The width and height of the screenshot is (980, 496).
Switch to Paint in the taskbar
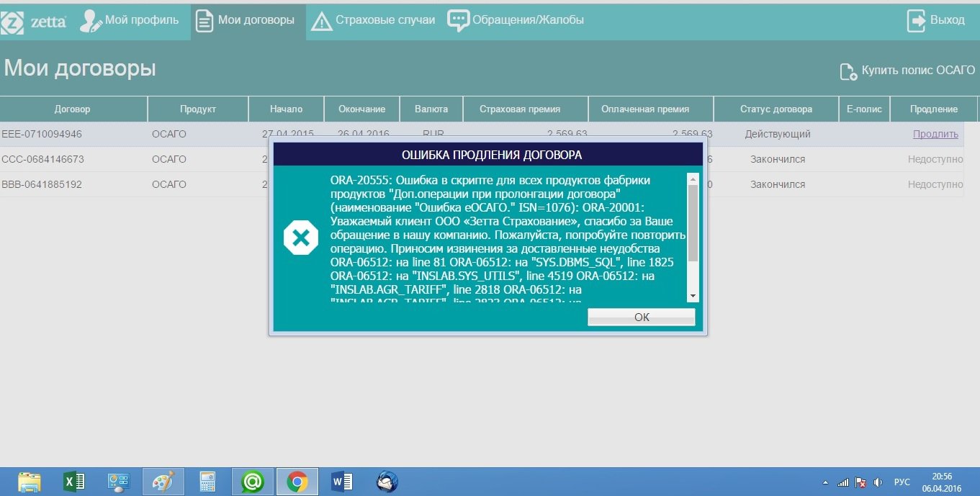point(163,482)
